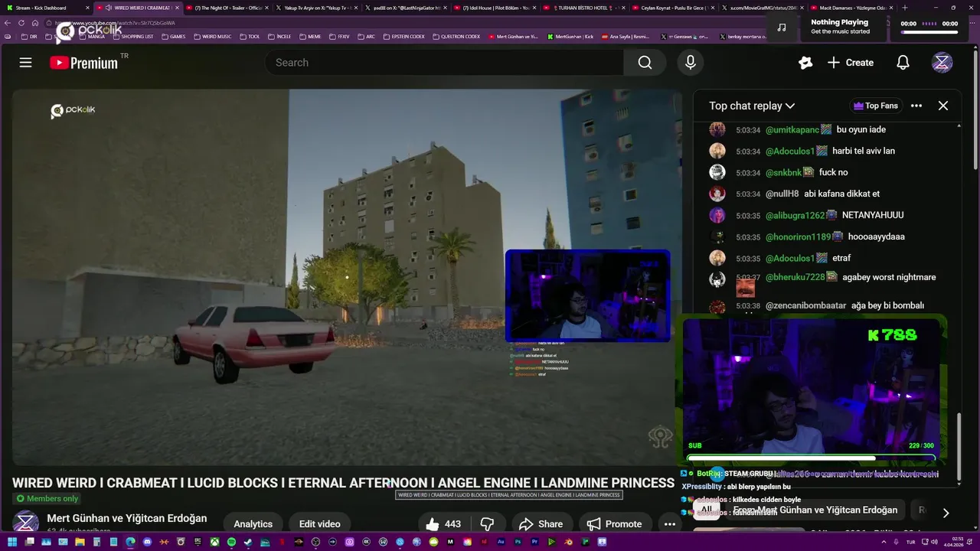Image resolution: width=980 pixels, height=551 pixels.
Task: Launch Premiere Pro from taskbar
Action: (x=534, y=542)
